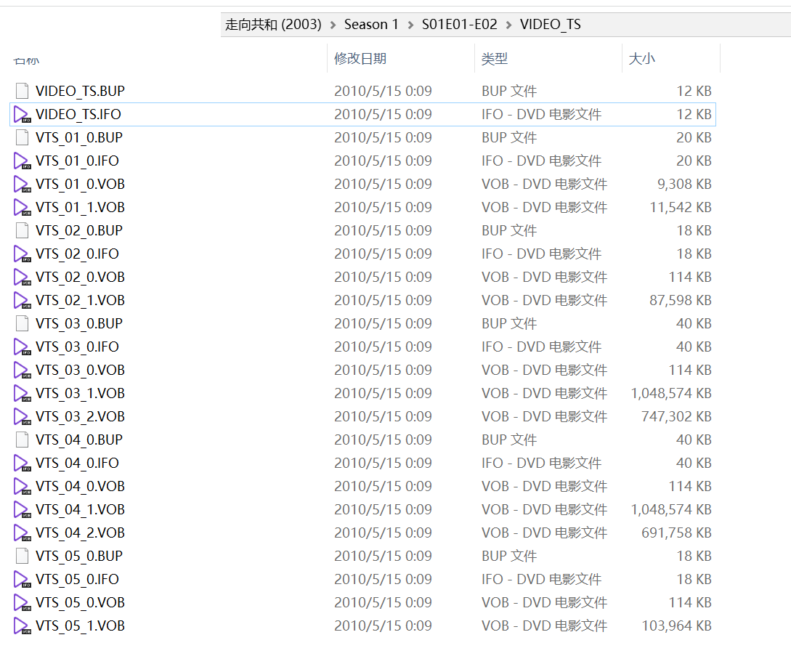Click the icon of VTS_05_0.IFO

coord(23,579)
